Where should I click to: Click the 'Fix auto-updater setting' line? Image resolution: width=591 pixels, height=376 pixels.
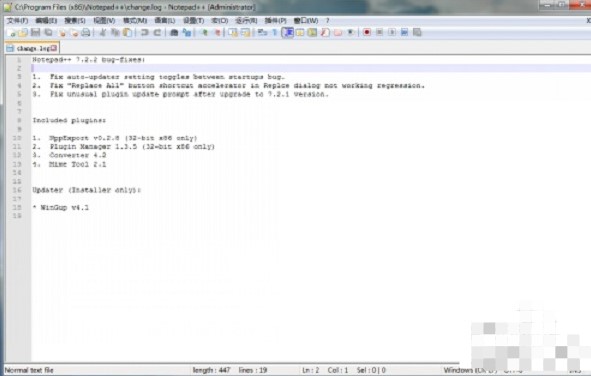pyautogui.click(x=158, y=77)
